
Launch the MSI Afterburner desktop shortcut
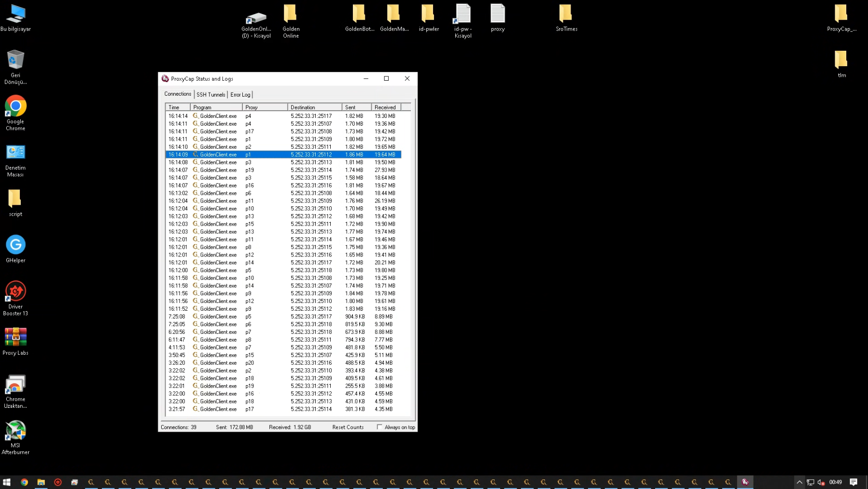tap(15, 438)
